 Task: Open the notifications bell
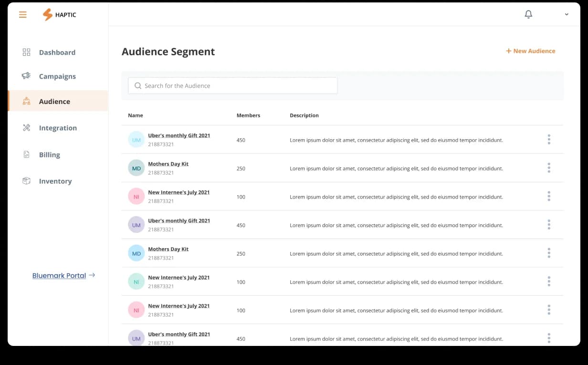528,14
